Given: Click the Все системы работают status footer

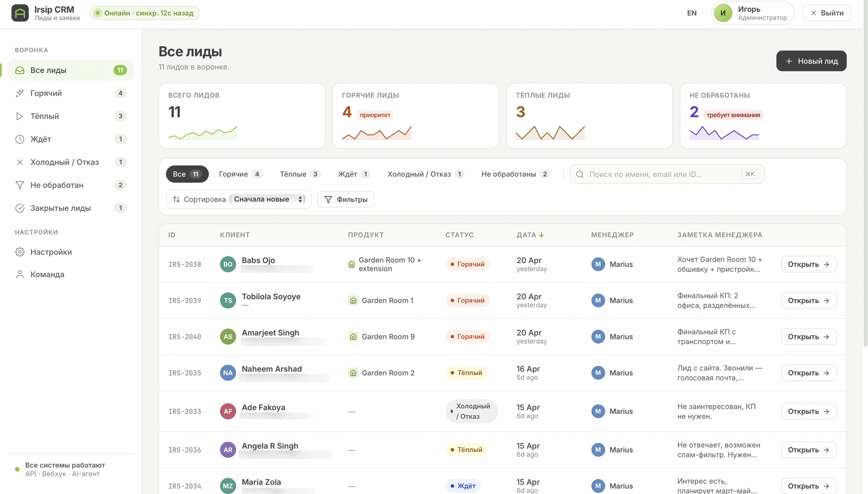Looking at the screenshot, I should click(x=65, y=470).
